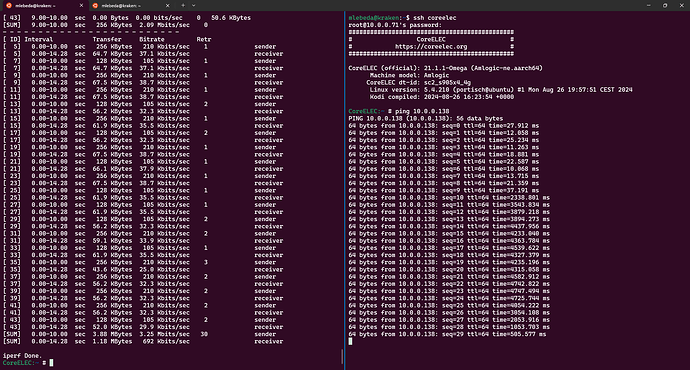
Task: Click the 'Transfer' column header
Action: 107,40
